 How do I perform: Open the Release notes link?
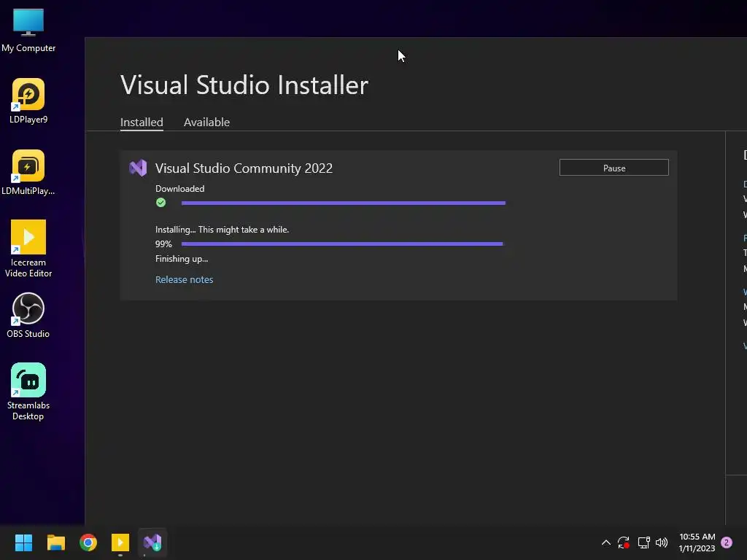[185, 279]
